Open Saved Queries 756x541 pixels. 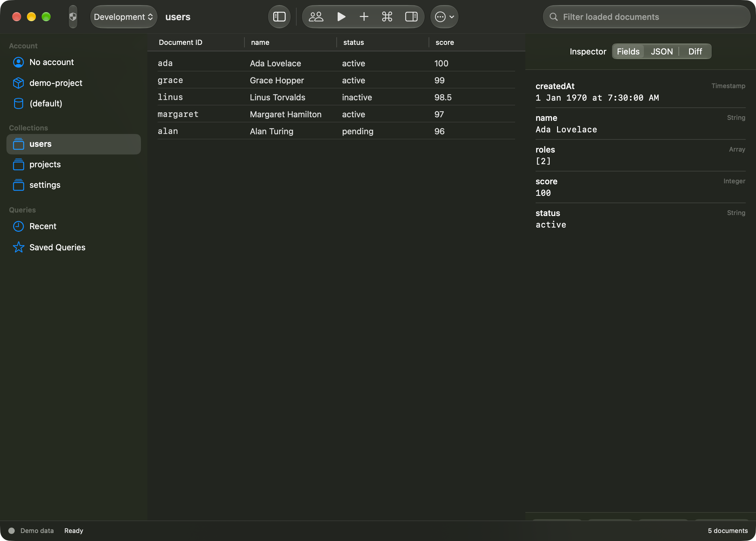click(74, 247)
